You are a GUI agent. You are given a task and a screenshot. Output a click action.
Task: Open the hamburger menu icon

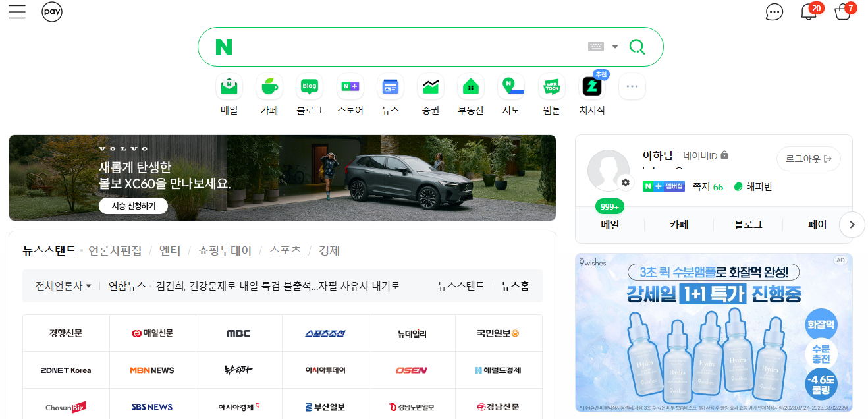[17, 12]
